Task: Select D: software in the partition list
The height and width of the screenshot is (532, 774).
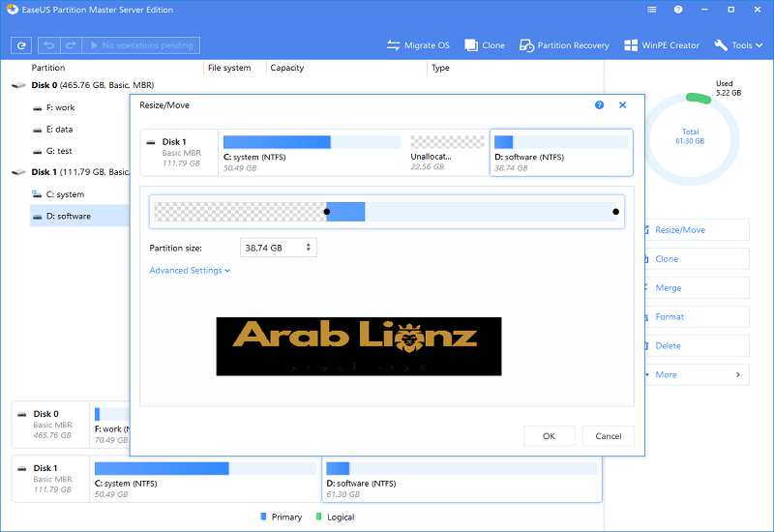Action: click(x=79, y=216)
